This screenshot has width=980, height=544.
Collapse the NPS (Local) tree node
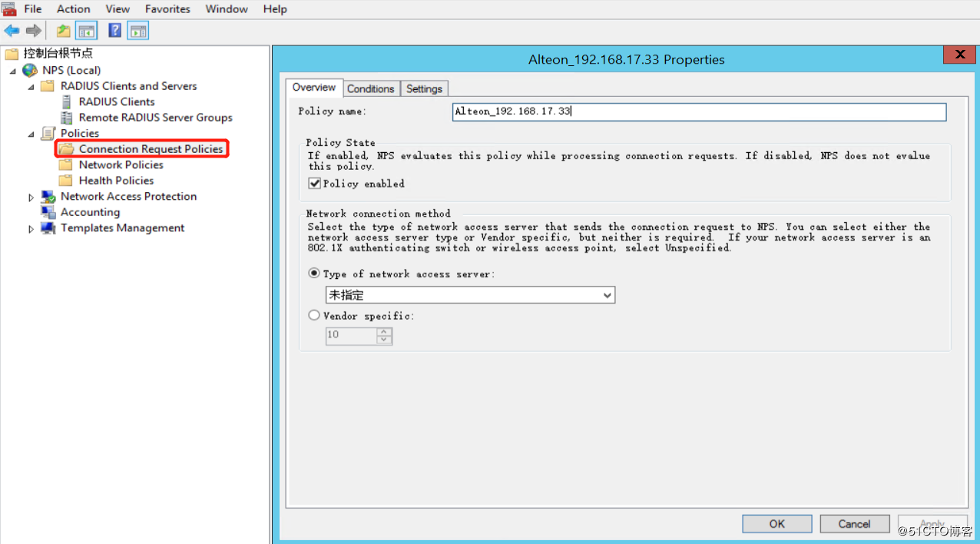[13, 71]
